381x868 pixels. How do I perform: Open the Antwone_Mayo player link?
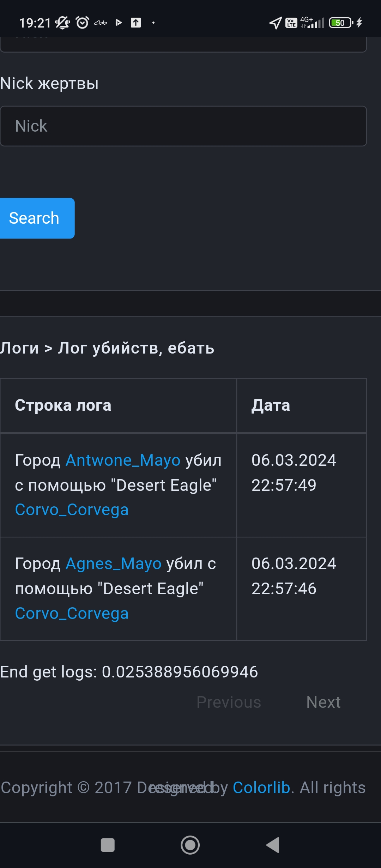tap(123, 460)
